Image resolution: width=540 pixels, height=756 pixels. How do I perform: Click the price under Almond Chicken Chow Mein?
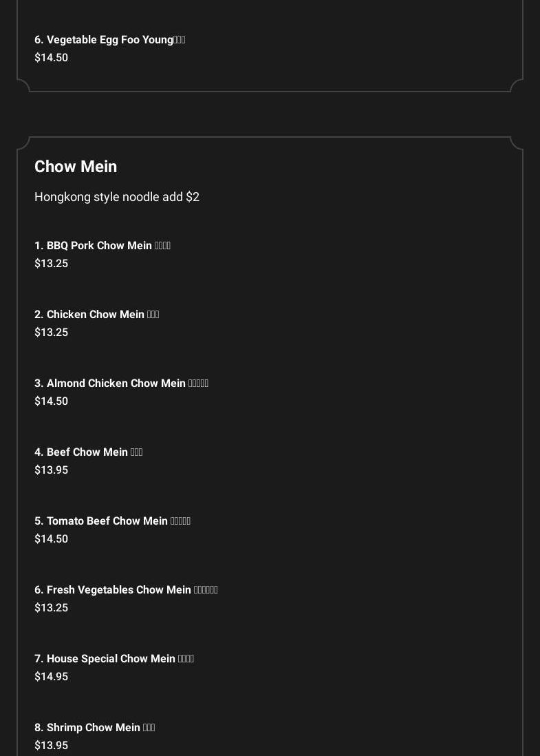pos(52,401)
